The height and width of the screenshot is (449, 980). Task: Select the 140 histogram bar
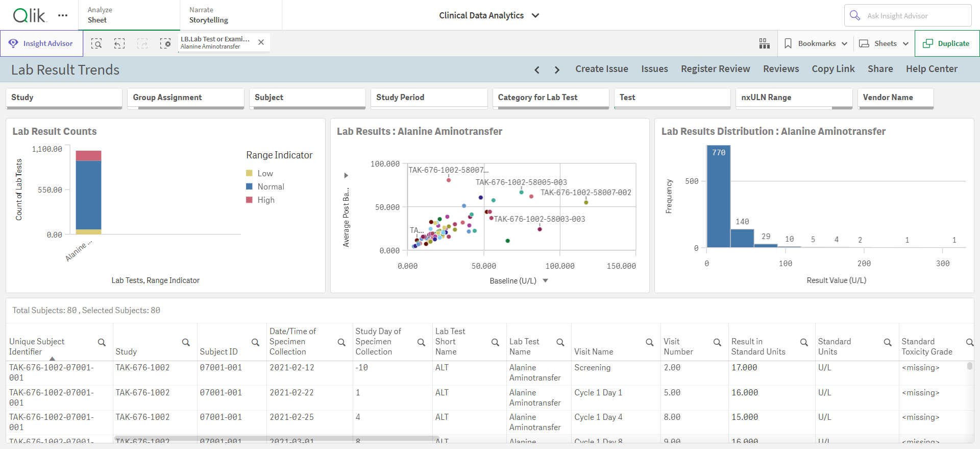(x=742, y=238)
